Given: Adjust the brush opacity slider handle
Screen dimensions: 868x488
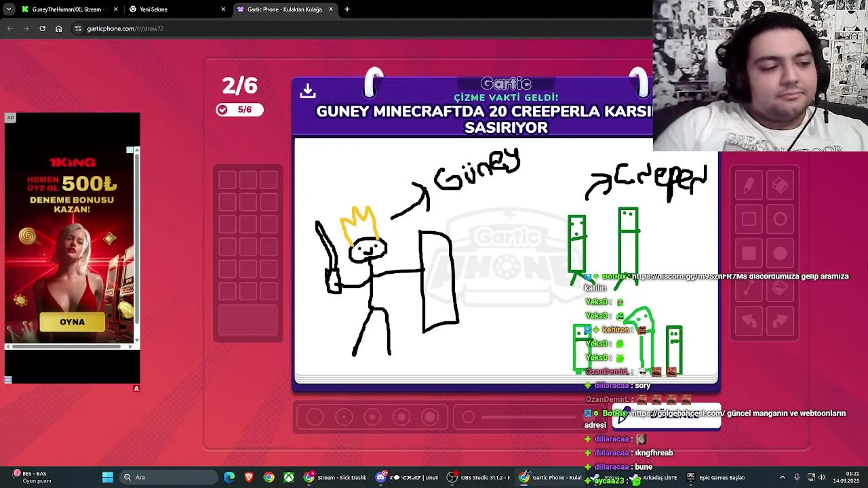Looking at the screenshot, I should coord(468,417).
